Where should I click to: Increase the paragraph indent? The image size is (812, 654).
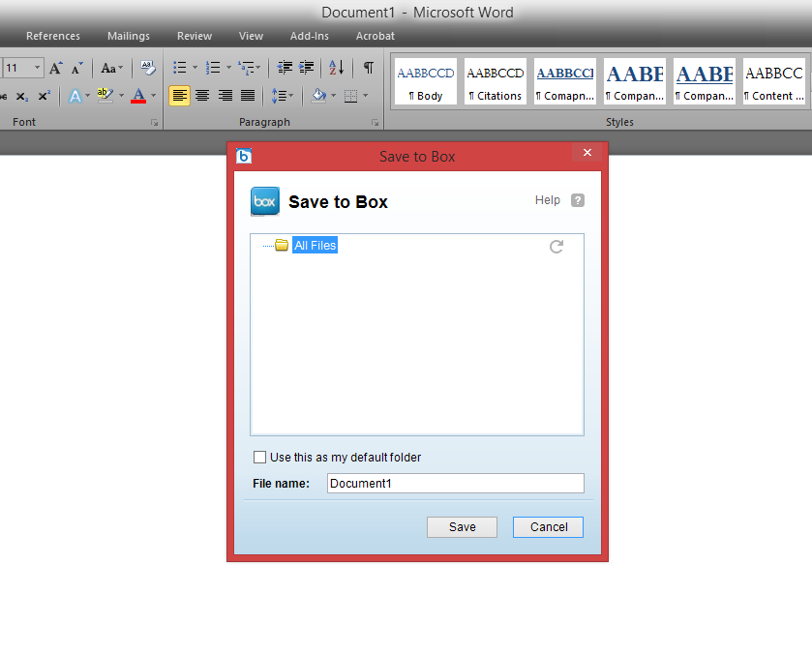[x=307, y=68]
